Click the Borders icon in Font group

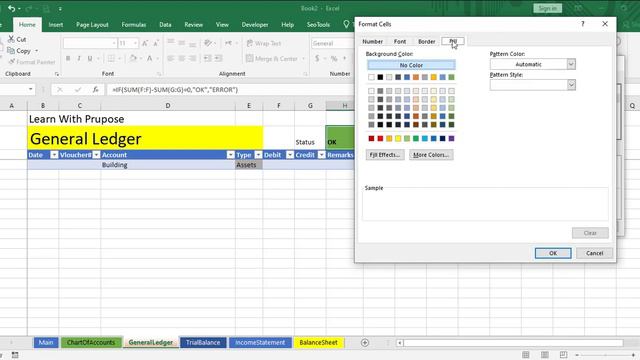point(111,58)
